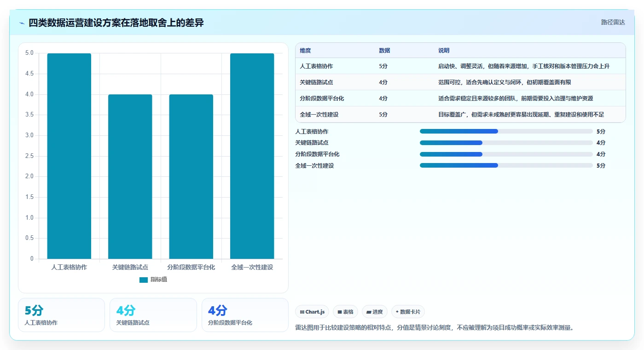Viewport: 644px width, 350px height.
Task: Click the 分阶段数据平台化 progress bar
Action: 506,154
